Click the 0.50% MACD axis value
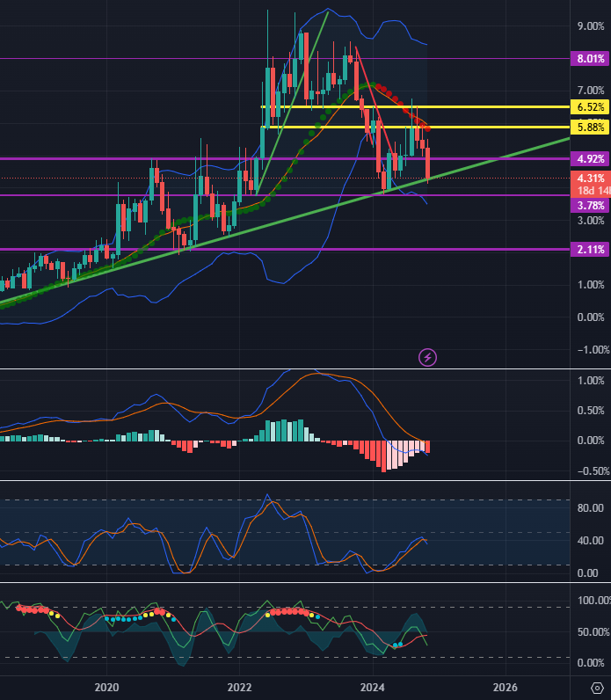611x700 pixels. pos(591,411)
